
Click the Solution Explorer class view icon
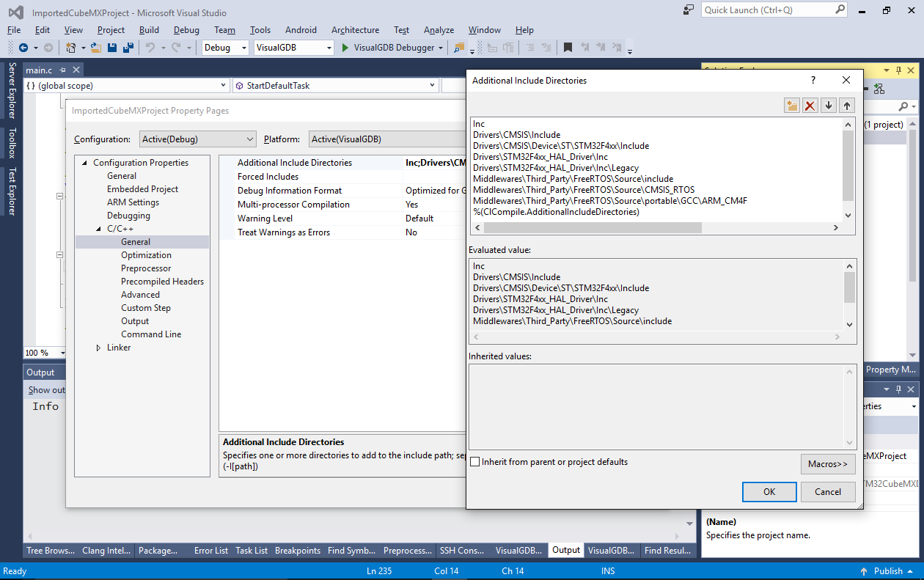pos(879,89)
